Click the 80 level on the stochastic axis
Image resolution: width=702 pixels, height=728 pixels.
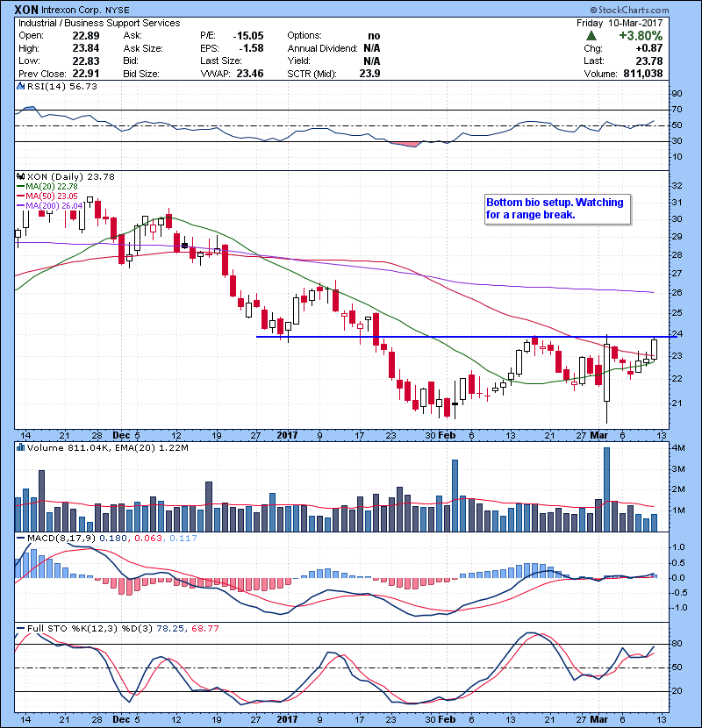pyautogui.click(x=677, y=644)
